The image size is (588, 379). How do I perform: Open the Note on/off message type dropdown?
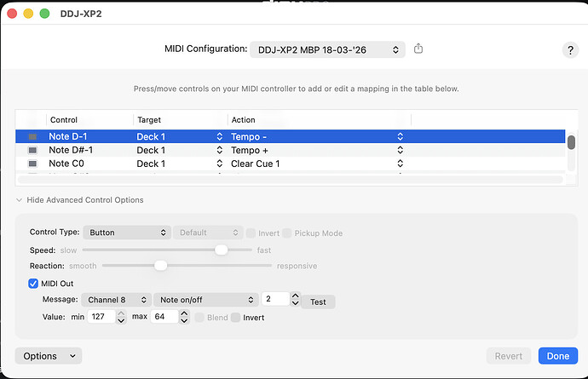(x=206, y=300)
